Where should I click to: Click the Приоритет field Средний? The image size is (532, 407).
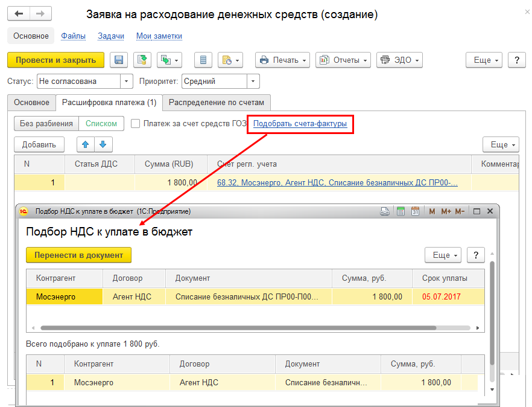tap(215, 82)
